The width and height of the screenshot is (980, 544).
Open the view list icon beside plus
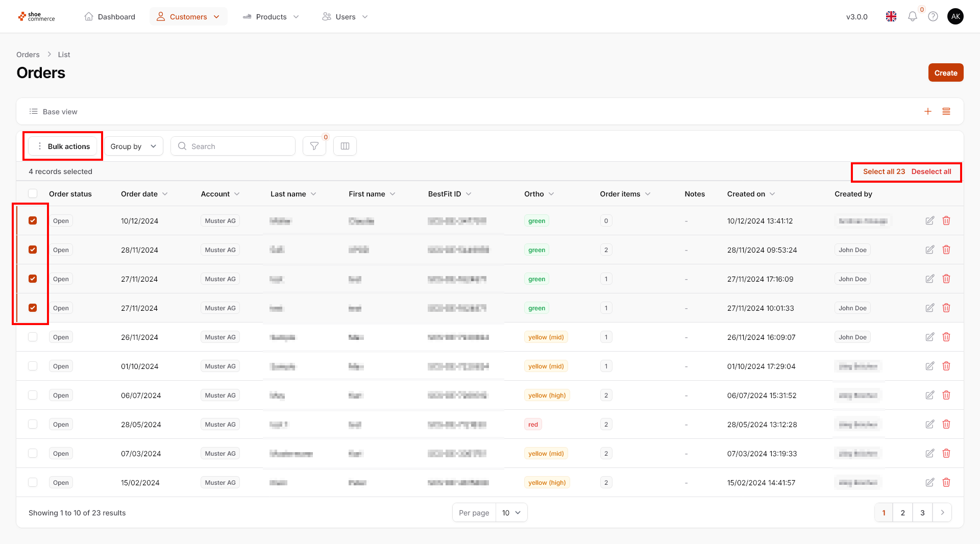point(946,112)
